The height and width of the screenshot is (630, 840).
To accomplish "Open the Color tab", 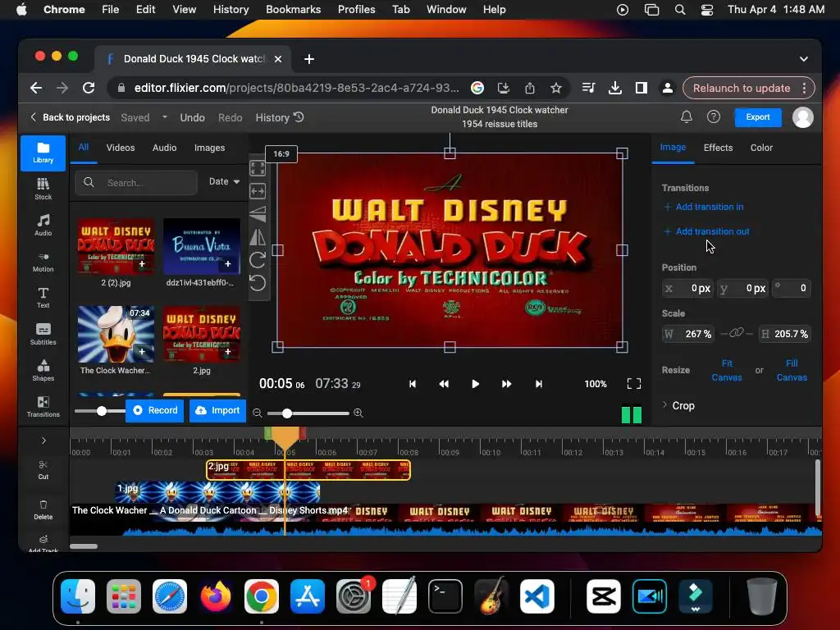I will (761, 148).
